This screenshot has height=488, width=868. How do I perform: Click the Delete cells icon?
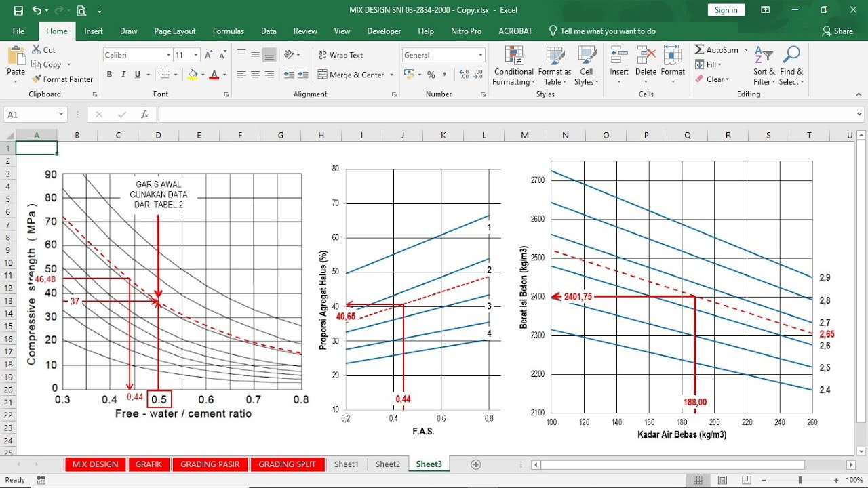pos(646,56)
